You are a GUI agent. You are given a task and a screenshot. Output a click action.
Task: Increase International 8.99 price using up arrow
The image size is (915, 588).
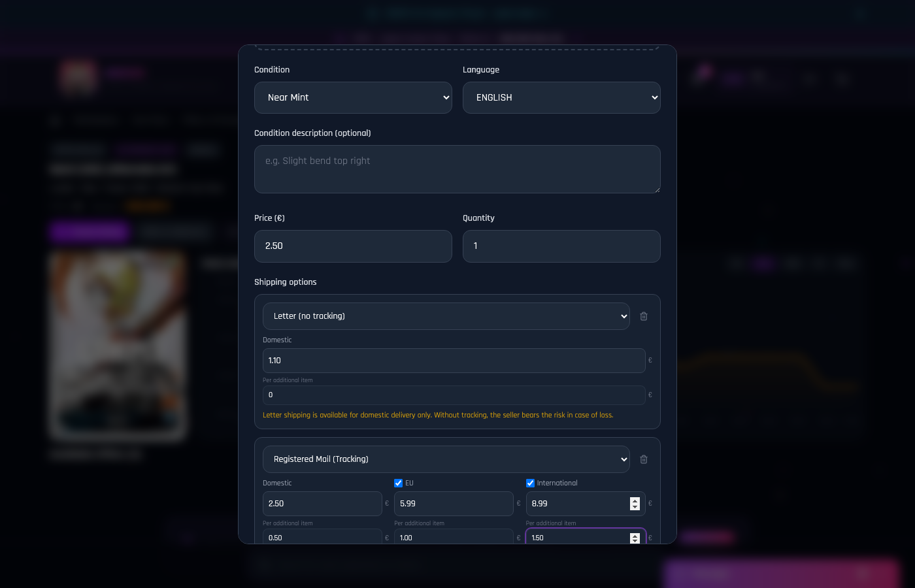(x=635, y=500)
